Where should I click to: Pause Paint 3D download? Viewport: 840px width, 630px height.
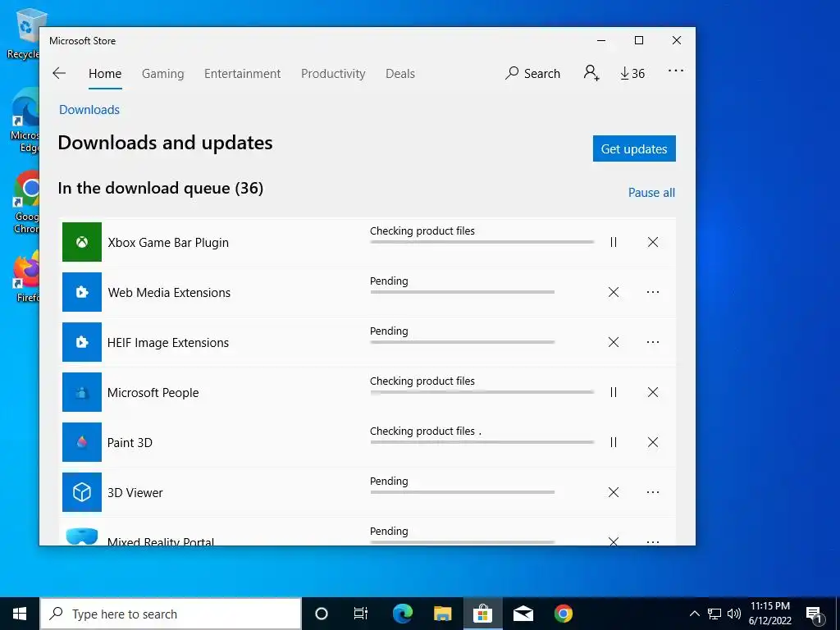coord(614,442)
